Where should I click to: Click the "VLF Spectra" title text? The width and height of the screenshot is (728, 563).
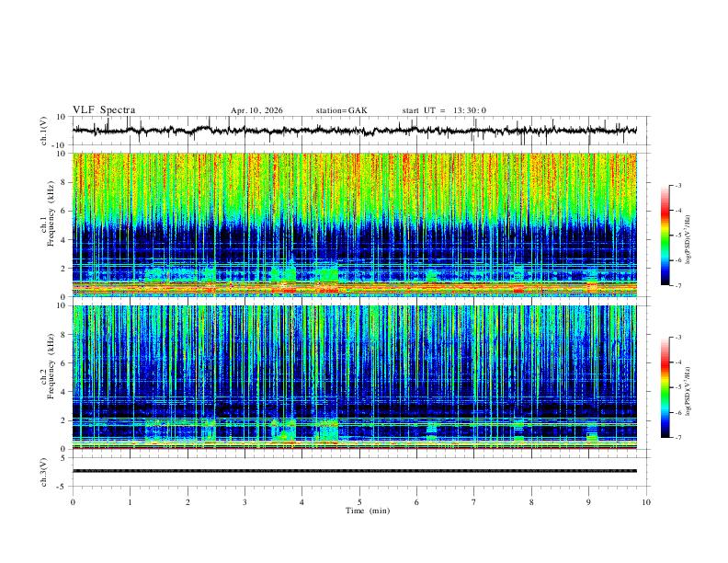(104, 110)
